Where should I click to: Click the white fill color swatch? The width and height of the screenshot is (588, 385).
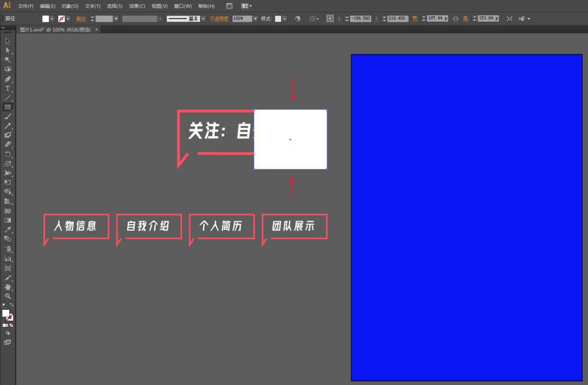coord(46,18)
